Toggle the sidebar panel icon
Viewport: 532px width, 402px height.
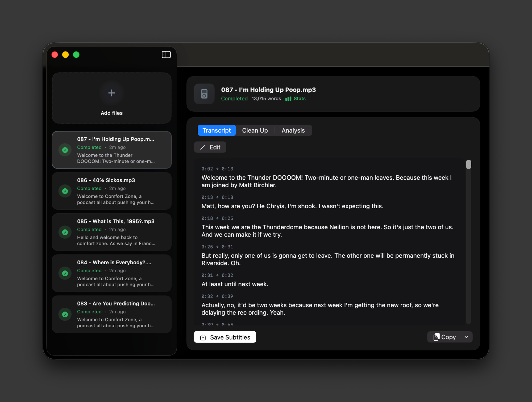coord(166,55)
